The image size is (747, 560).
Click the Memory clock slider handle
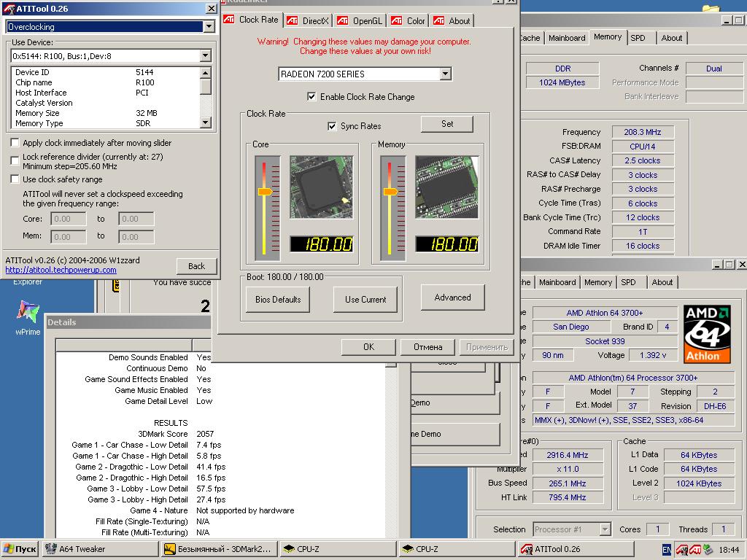pyautogui.click(x=391, y=192)
